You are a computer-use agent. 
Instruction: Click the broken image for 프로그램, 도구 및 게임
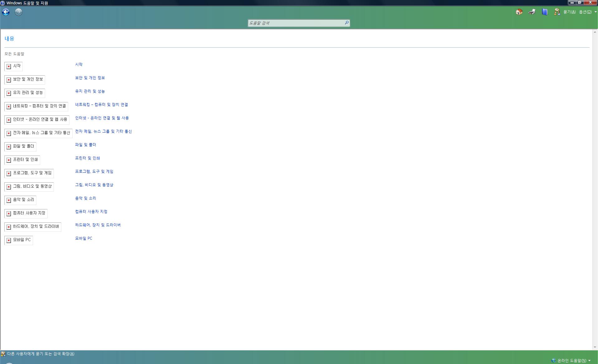tap(29, 173)
